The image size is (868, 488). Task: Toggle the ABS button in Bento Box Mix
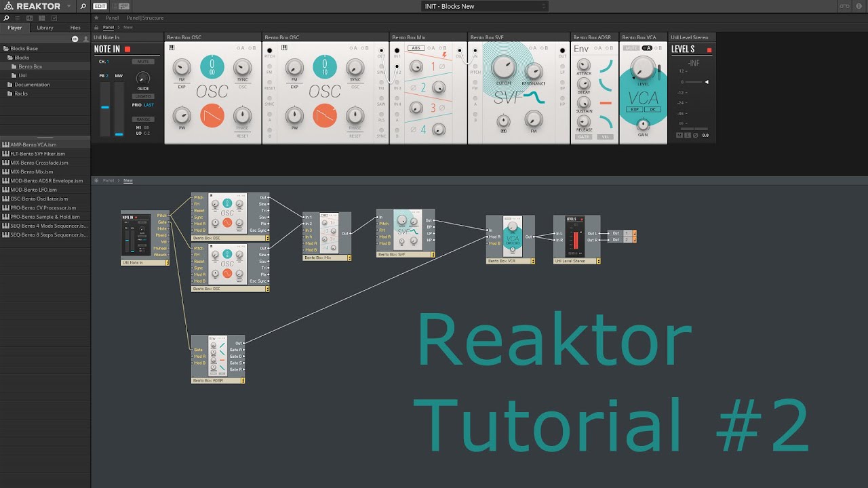pyautogui.click(x=415, y=48)
